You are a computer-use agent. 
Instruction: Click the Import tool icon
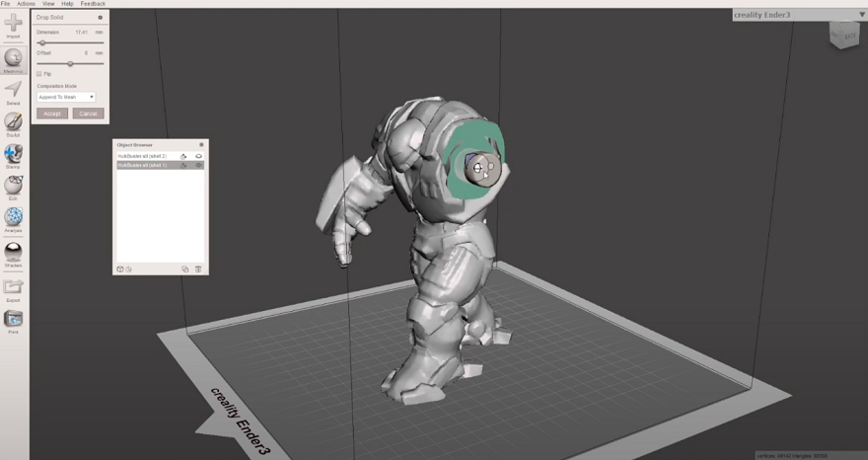[13, 23]
